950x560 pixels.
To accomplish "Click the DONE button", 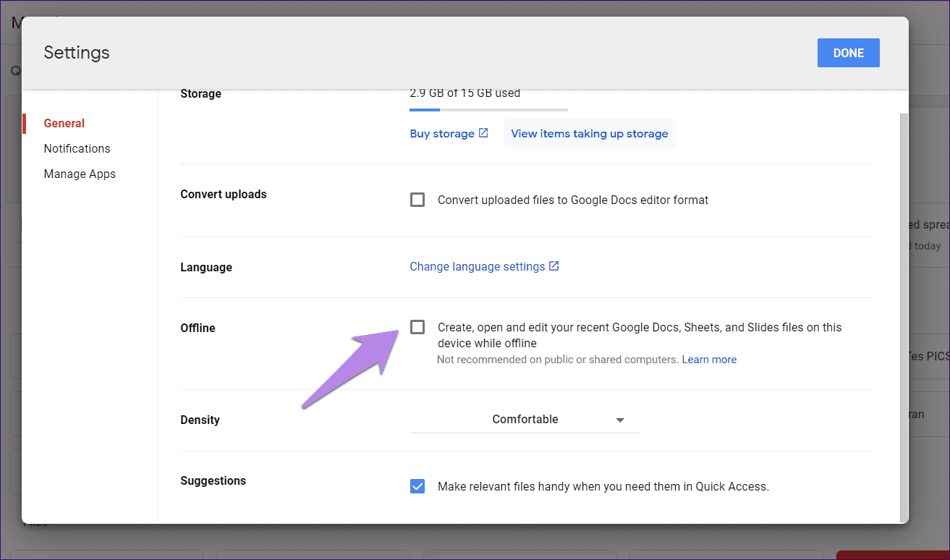I will [x=848, y=52].
